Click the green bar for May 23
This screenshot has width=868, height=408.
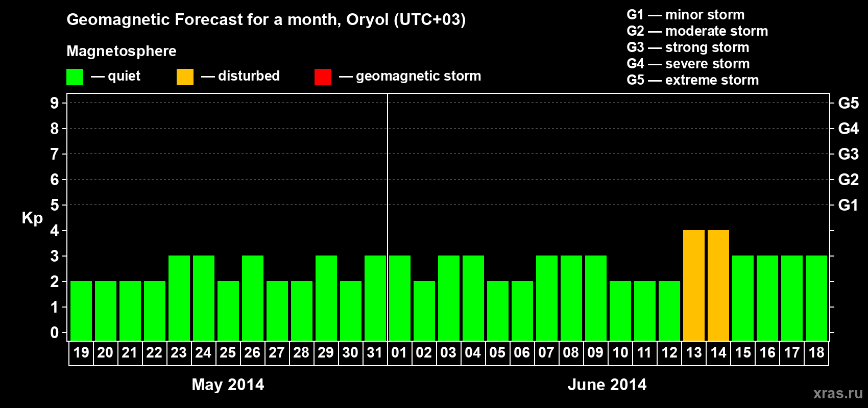coord(179,298)
